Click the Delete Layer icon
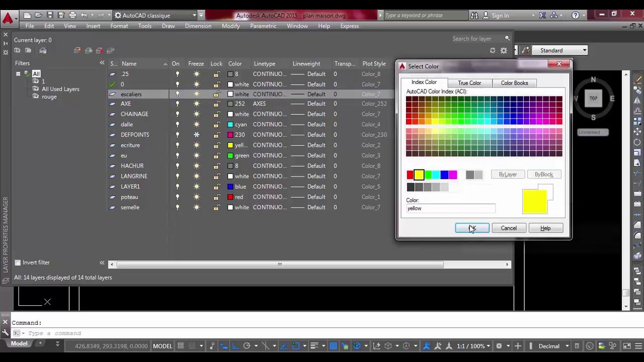 (100, 50)
